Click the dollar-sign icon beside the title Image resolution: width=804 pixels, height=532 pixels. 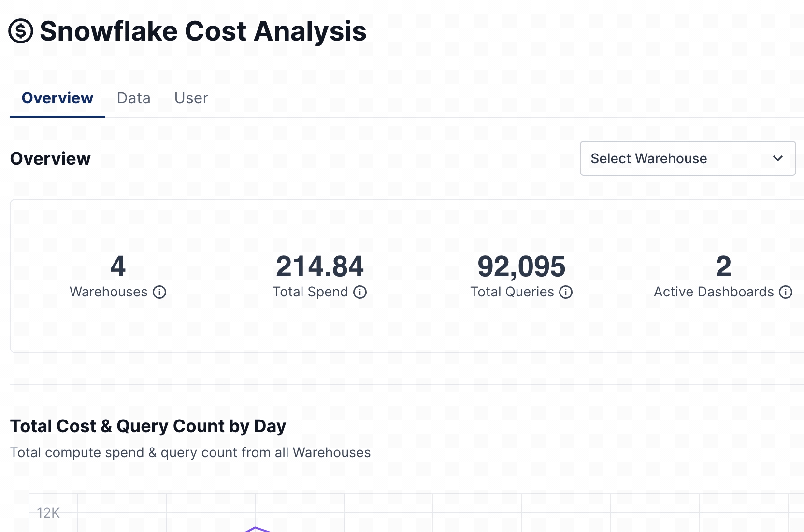[21, 31]
